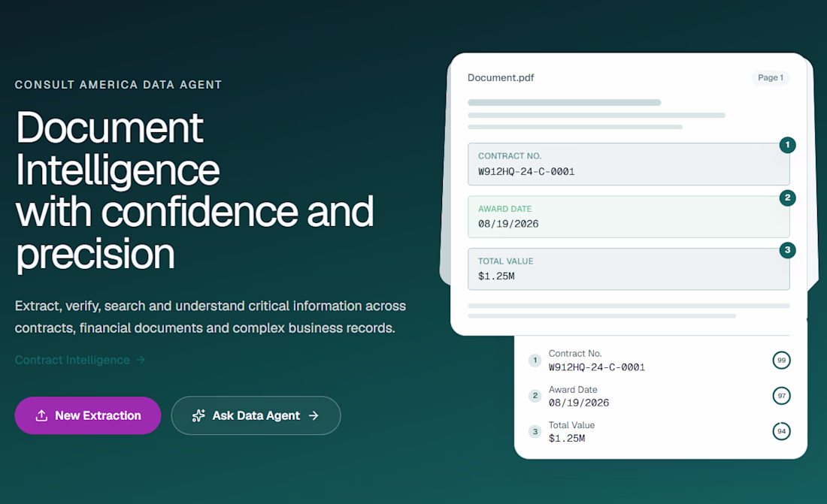Click the New Extraction button

(x=87, y=415)
